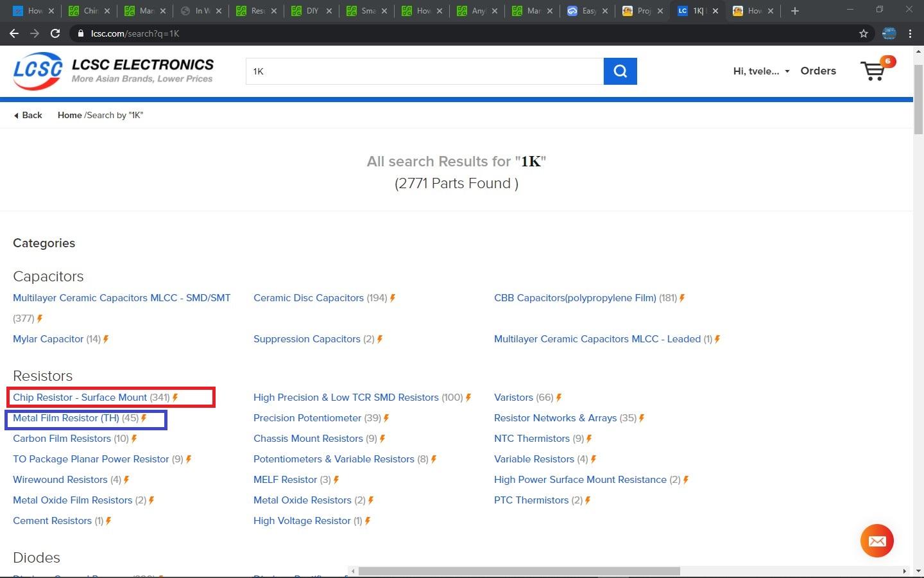Screen dimensions: 924x578
Task: Open Metal Film Resistor (TH) category
Action: point(66,418)
